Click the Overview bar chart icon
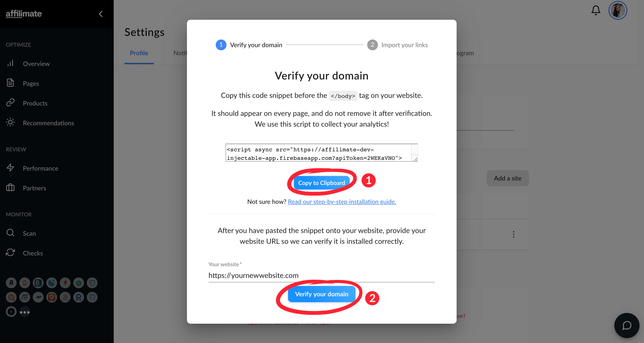The image size is (644, 343). pos(10,63)
